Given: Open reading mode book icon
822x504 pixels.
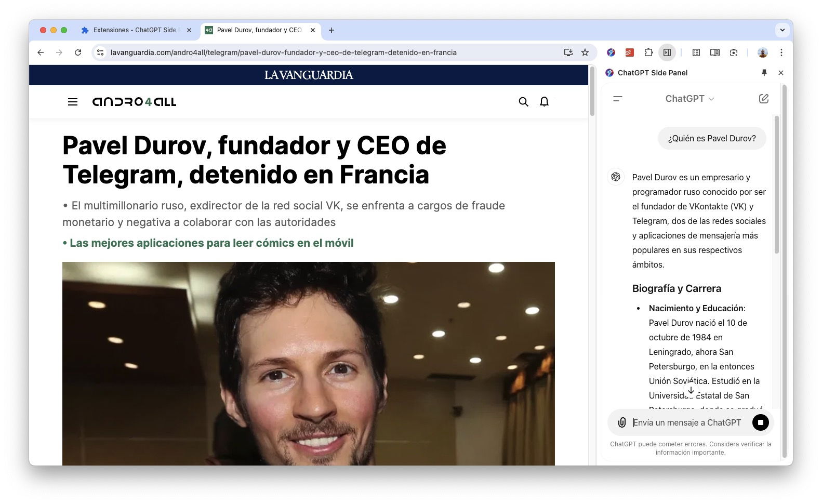Looking at the screenshot, I should 715,52.
